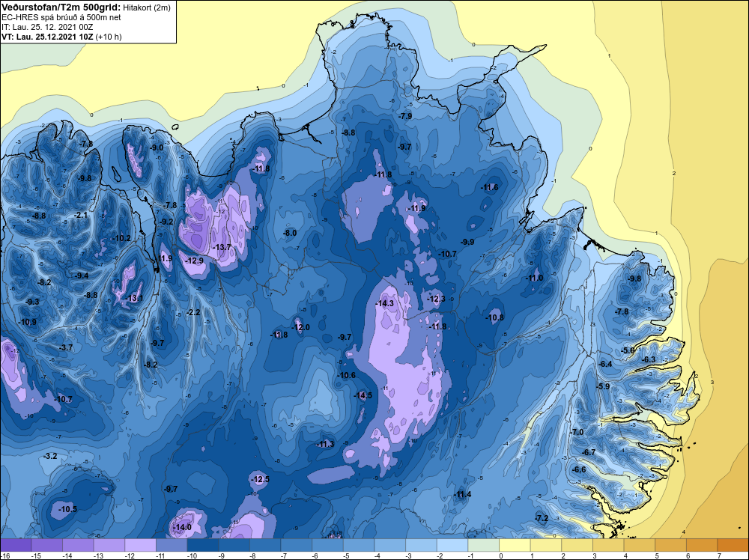Select legend swatch between -2 and -1
The image size is (749, 560).
[452, 545]
